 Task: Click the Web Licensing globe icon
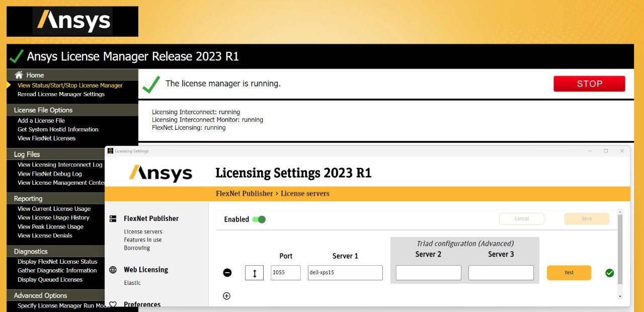[113, 270]
